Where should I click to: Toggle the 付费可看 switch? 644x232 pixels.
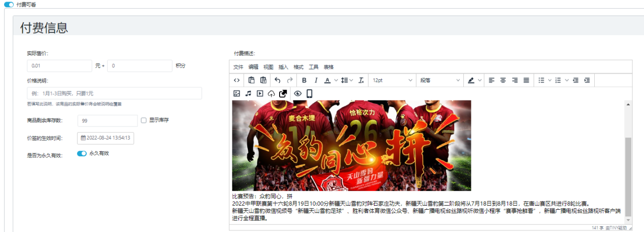[x=9, y=4]
